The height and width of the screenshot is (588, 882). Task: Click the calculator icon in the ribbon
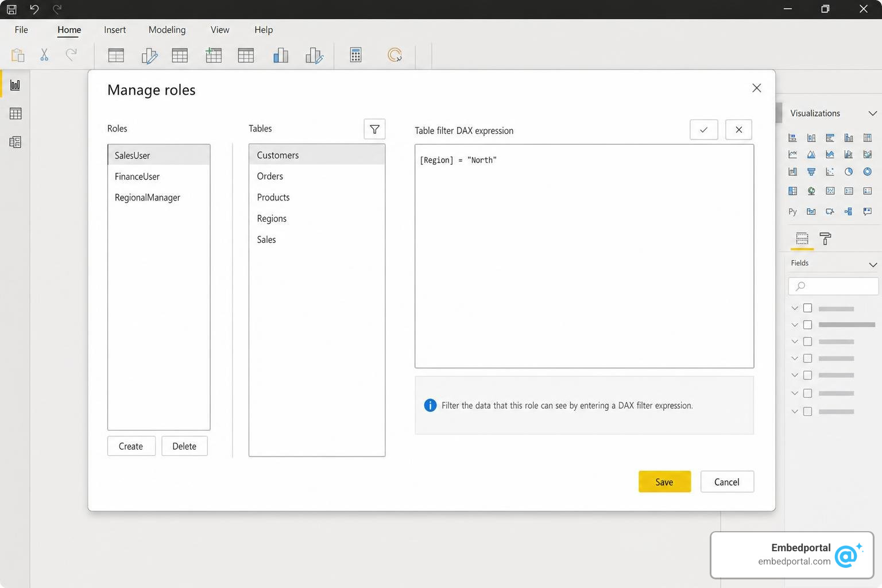pos(355,55)
